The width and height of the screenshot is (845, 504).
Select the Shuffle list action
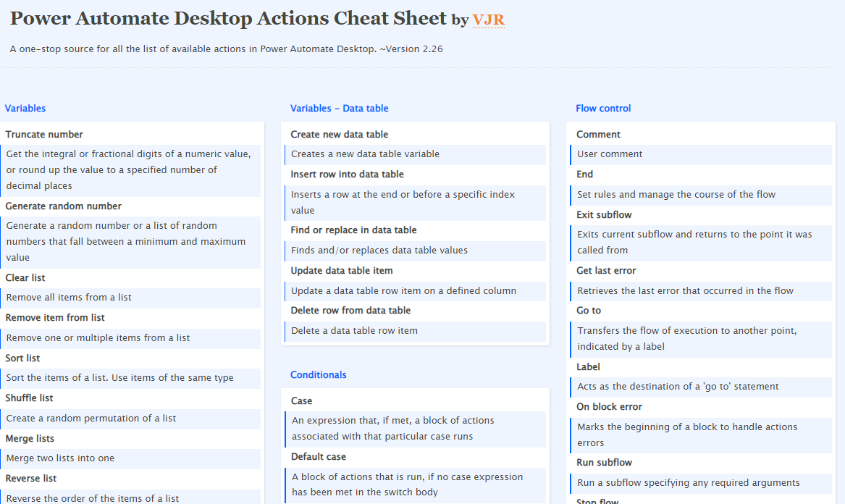click(x=30, y=398)
